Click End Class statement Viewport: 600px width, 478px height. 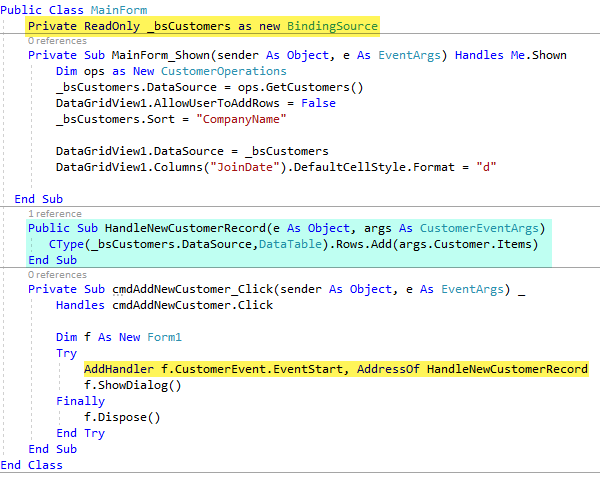31,465
